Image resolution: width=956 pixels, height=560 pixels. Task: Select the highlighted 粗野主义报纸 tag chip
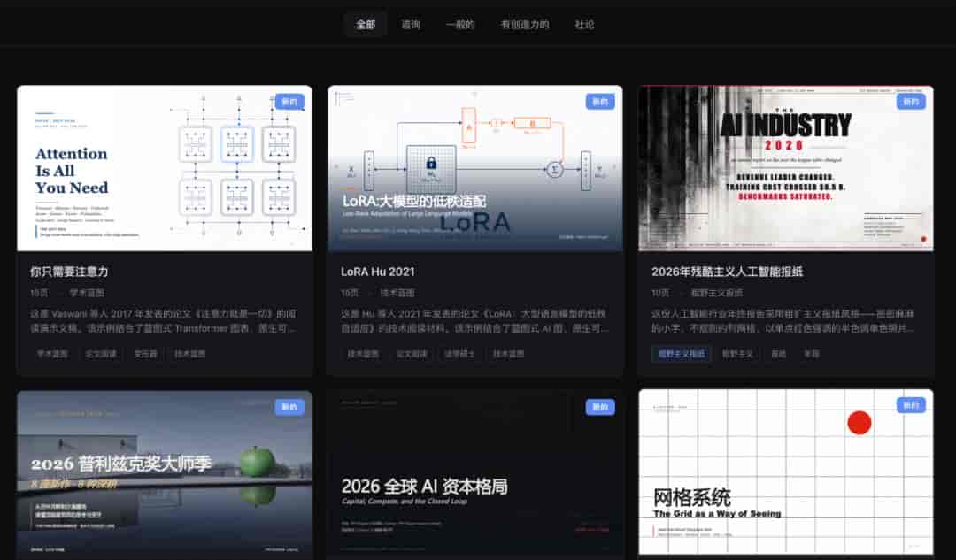681,353
